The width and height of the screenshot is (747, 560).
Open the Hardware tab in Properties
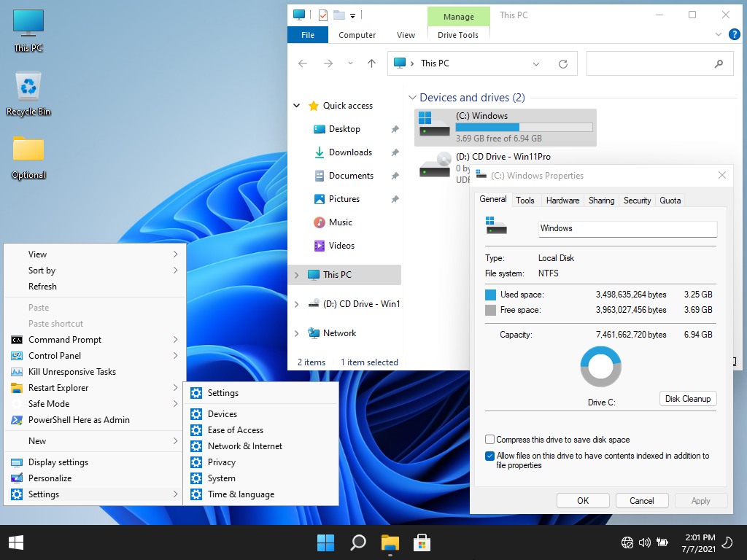(x=562, y=201)
